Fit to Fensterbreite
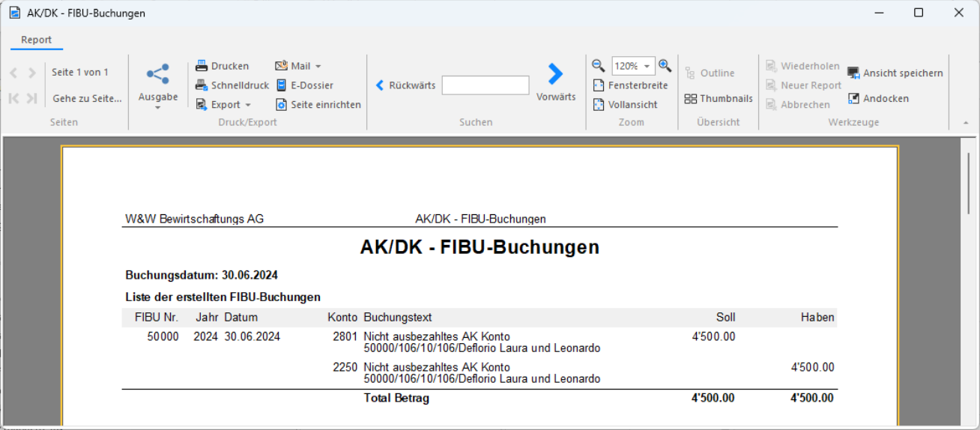Viewport: 980px width, 430px height. [x=630, y=85]
